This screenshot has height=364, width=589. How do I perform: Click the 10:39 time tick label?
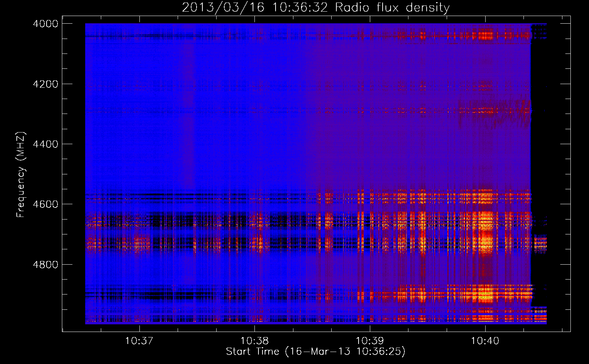[370, 341]
